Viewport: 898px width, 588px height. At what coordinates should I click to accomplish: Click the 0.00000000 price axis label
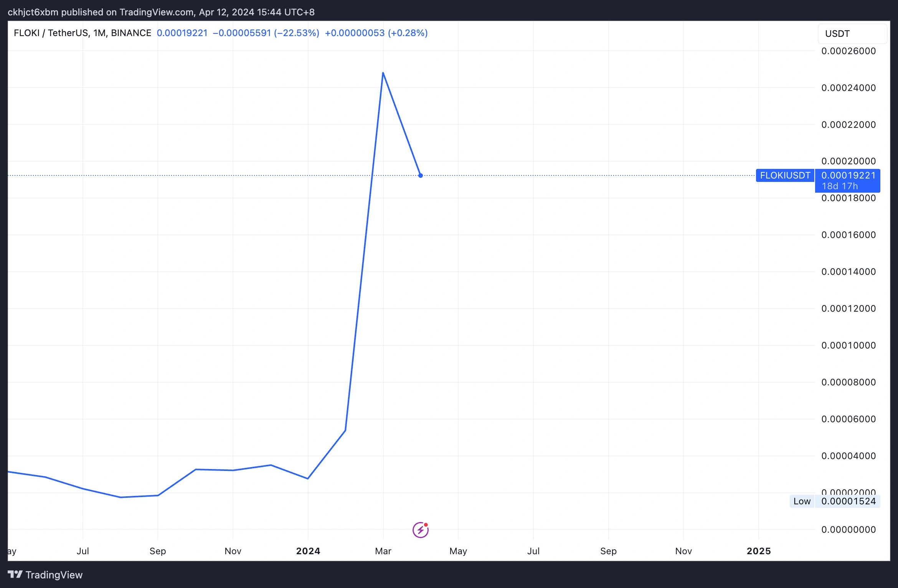848,530
